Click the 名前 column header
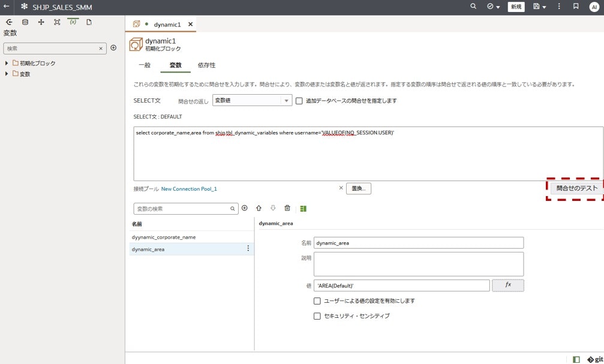 tap(137, 224)
